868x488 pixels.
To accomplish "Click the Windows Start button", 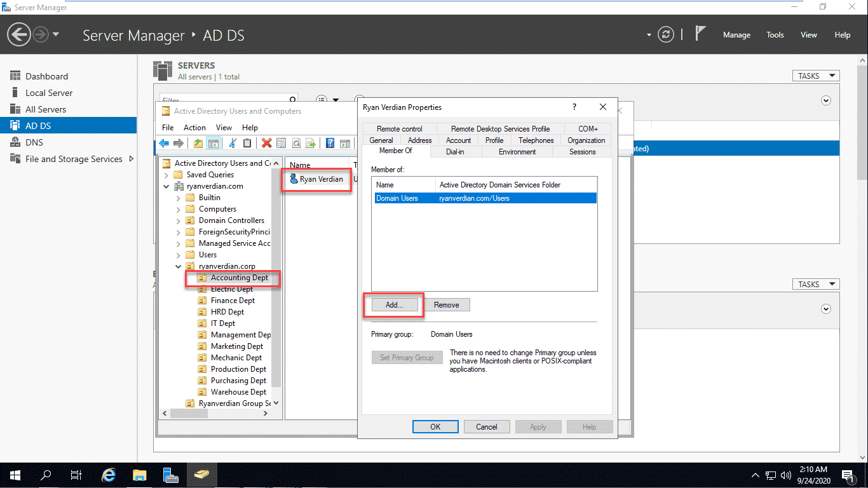I will click(x=15, y=475).
